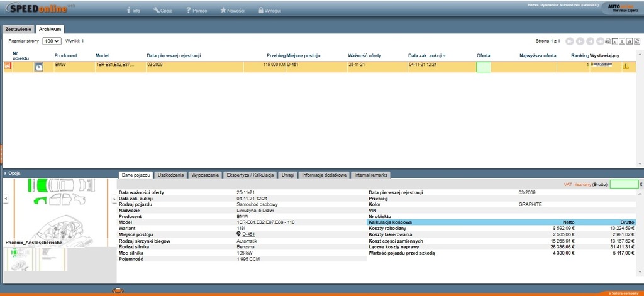
Task: Click the Wyloguj button
Action: [269, 11]
